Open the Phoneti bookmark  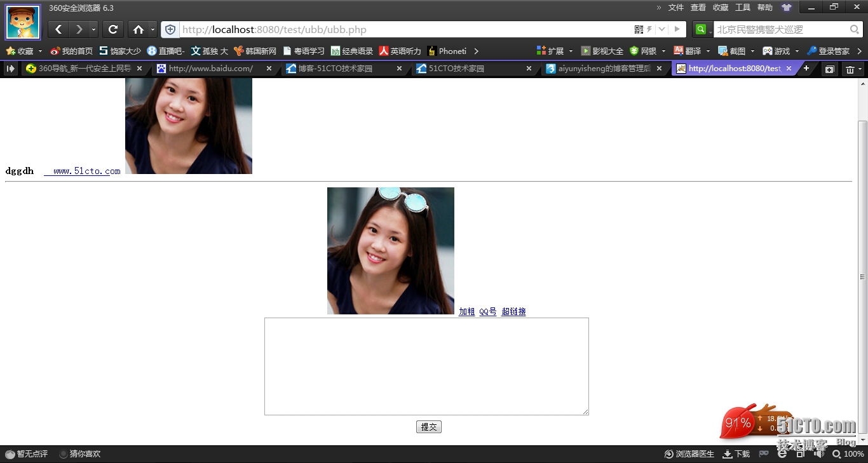click(447, 51)
